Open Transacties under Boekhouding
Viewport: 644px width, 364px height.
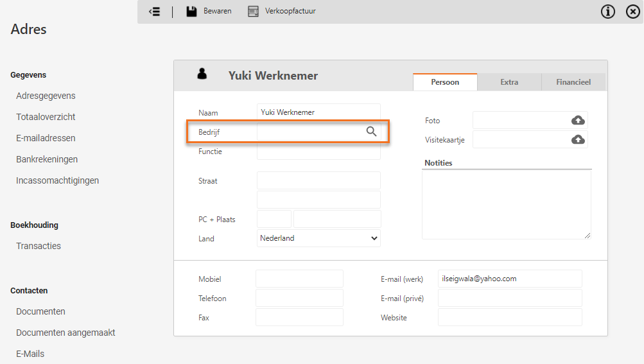[x=39, y=246]
